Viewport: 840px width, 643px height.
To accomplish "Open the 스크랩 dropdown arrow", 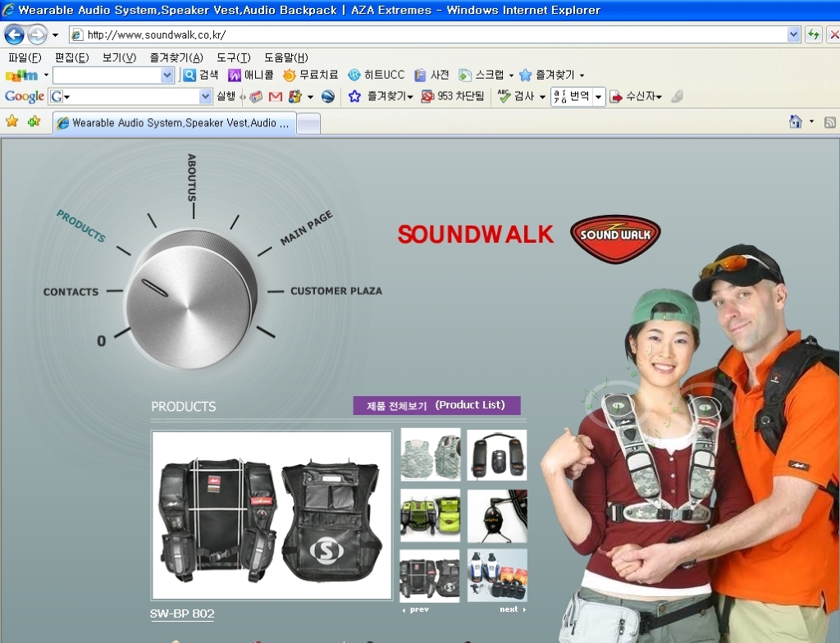I will click(x=511, y=75).
